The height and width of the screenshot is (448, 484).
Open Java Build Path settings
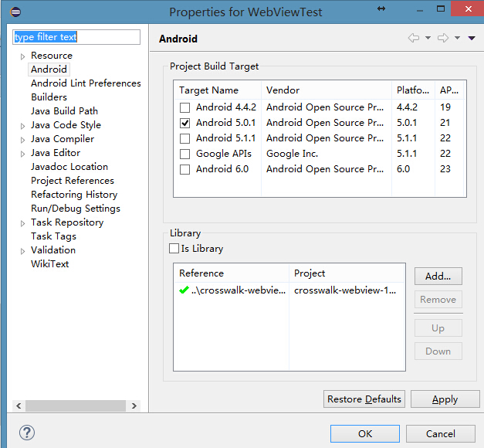tap(64, 111)
